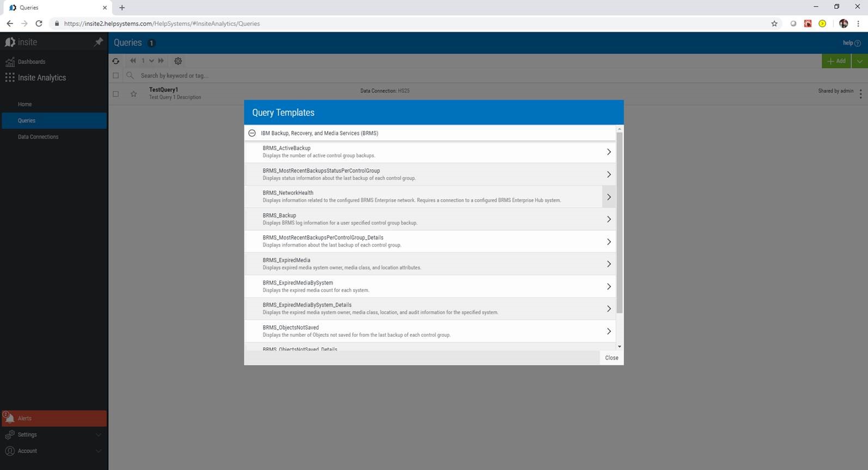Go to first page arrow
The height and width of the screenshot is (470, 868).
coord(133,61)
